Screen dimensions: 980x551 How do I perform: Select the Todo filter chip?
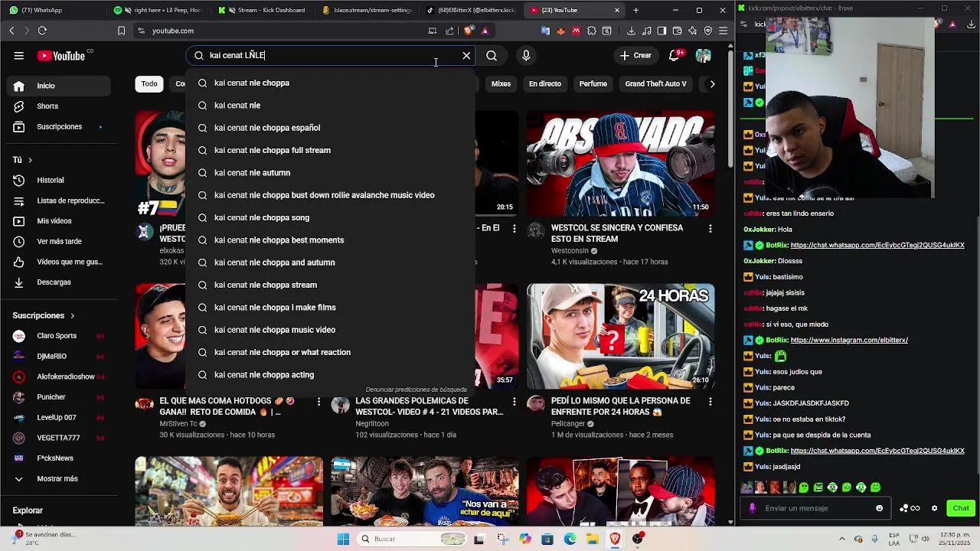tap(149, 83)
